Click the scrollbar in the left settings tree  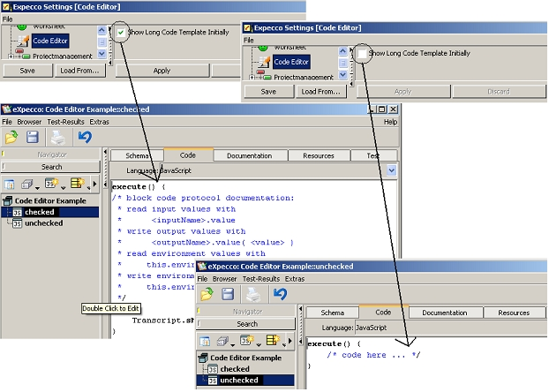click(102, 41)
